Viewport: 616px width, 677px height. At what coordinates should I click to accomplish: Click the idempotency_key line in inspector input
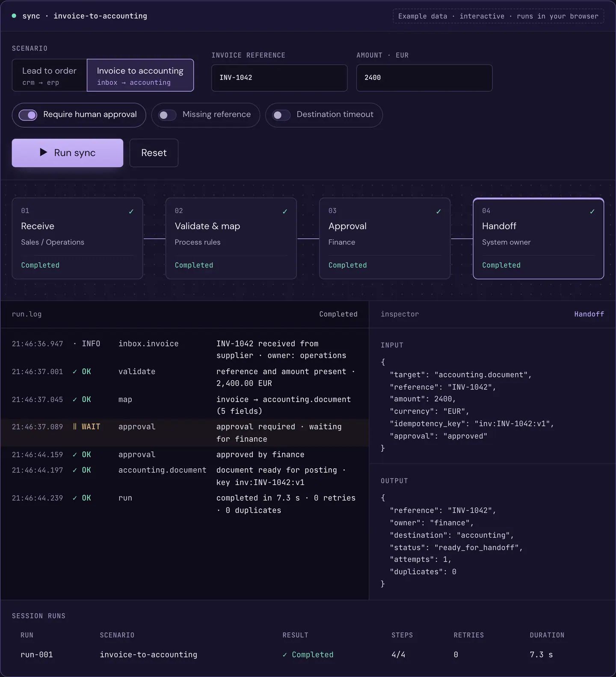[472, 424]
